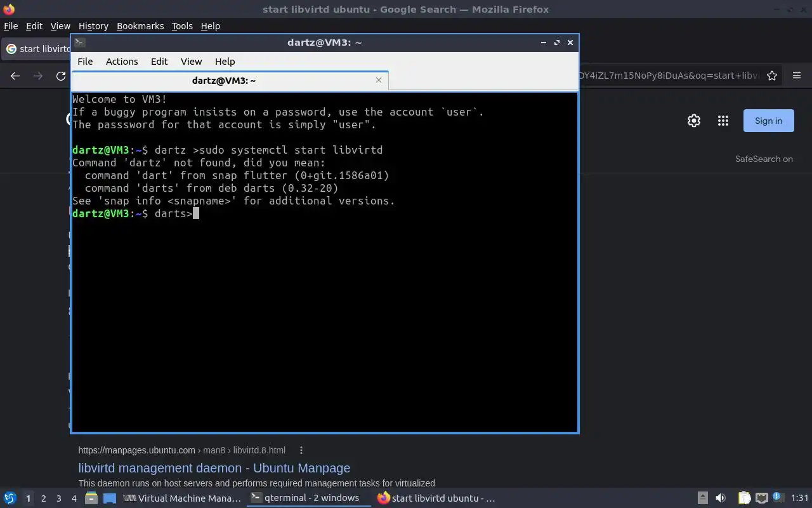This screenshot has width=812, height=508.
Task: Click 'Command 'dartz' not found' line
Action: coord(199,163)
